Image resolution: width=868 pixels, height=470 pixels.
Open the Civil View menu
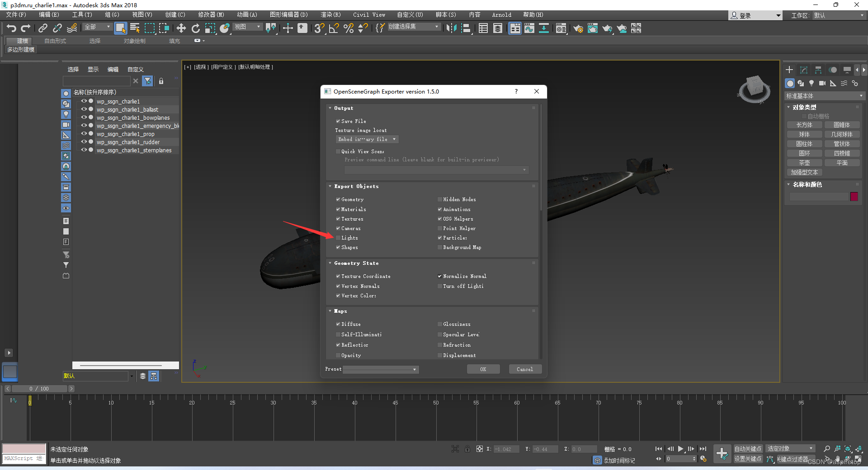pyautogui.click(x=369, y=15)
